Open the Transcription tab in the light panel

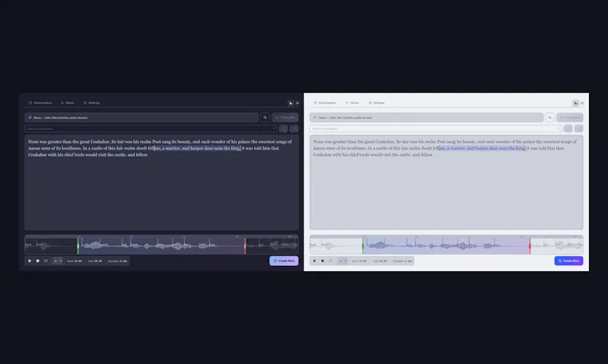point(325,103)
